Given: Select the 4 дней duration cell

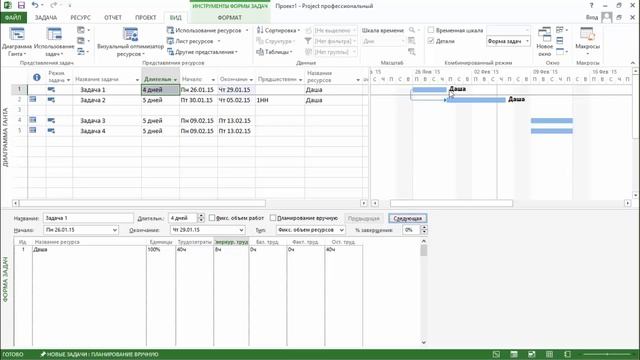Looking at the screenshot, I should [160, 90].
